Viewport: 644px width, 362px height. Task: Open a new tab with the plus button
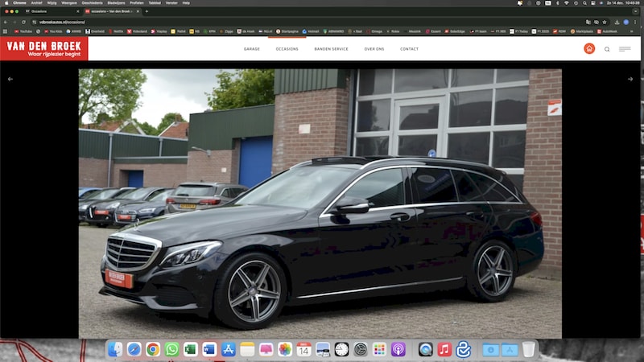147,11
